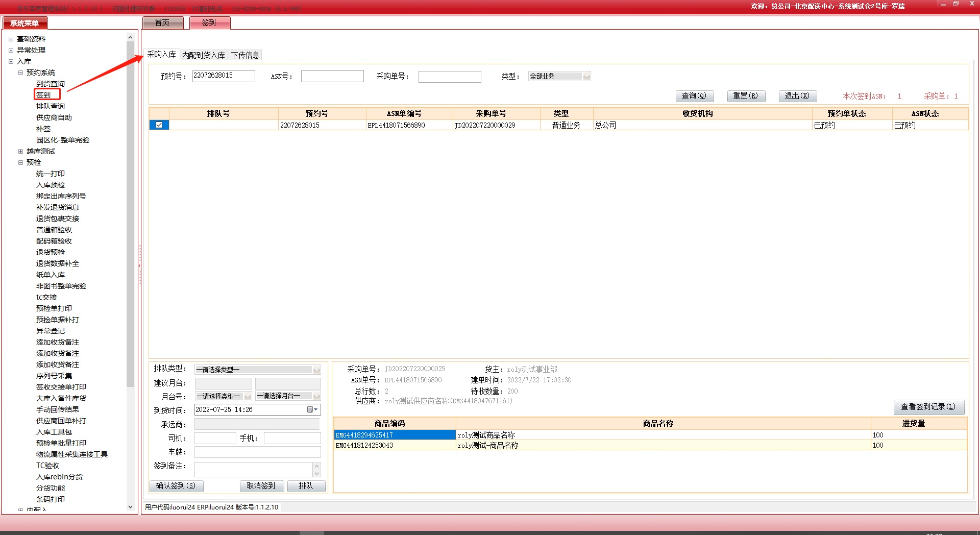Click the 签到备注 spinner up arrow
This screenshot has height=535, width=980.
pos(316,466)
